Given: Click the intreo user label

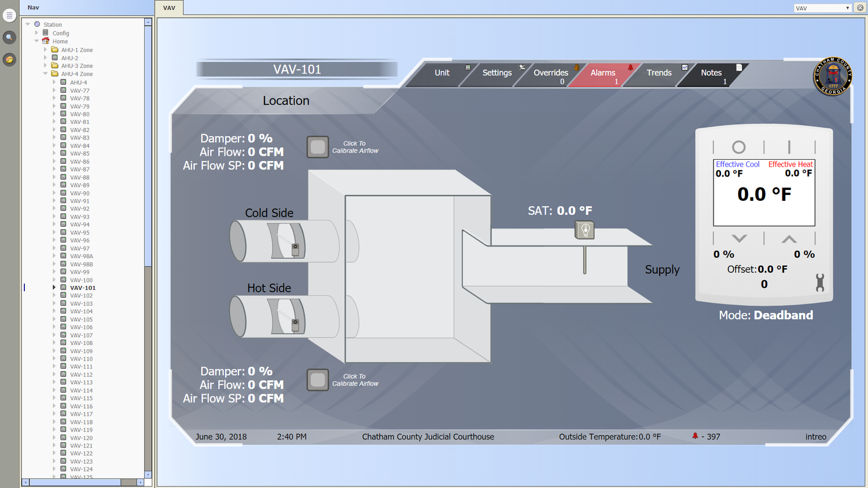Looking at the screenshot, I should point(816,436).
